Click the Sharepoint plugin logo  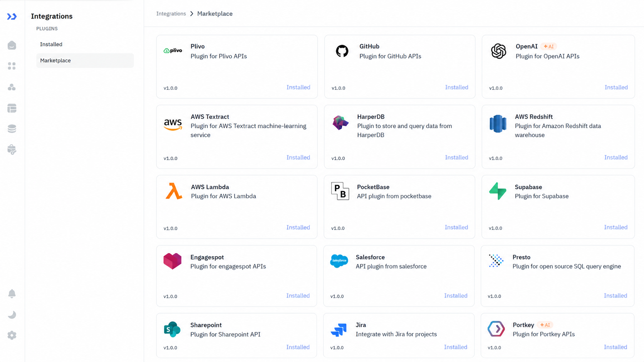(x=172, y=329)
